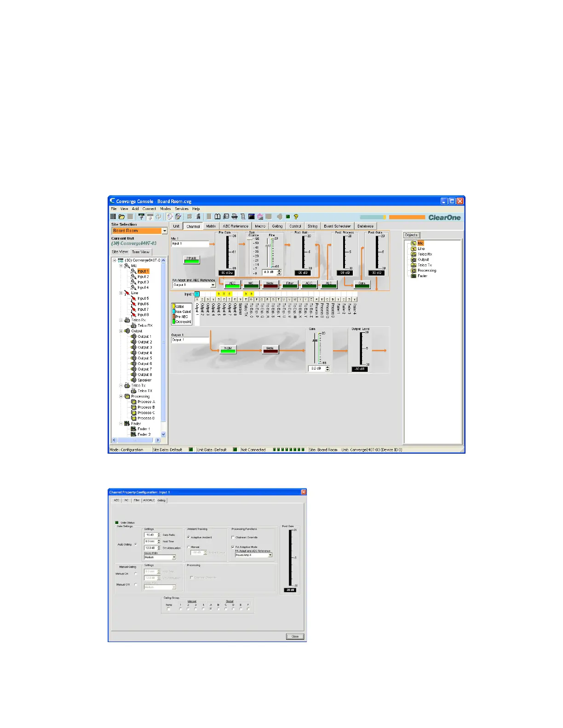Select the Telco Rx icon in Objects panel
This screenshot has height=728, width=563.
(x=414, y=254)
